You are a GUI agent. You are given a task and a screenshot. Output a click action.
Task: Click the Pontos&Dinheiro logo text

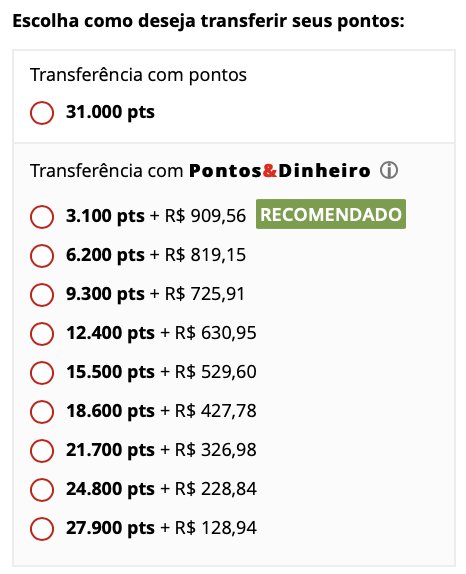pos(280,171)
